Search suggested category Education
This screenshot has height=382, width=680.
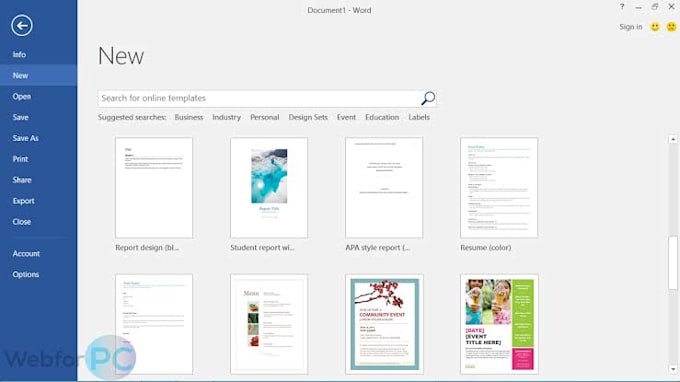click(x=382, y=117)
